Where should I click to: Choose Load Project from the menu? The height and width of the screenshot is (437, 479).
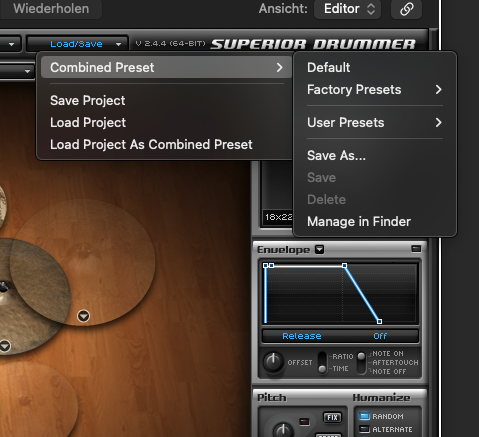(88, 123)
